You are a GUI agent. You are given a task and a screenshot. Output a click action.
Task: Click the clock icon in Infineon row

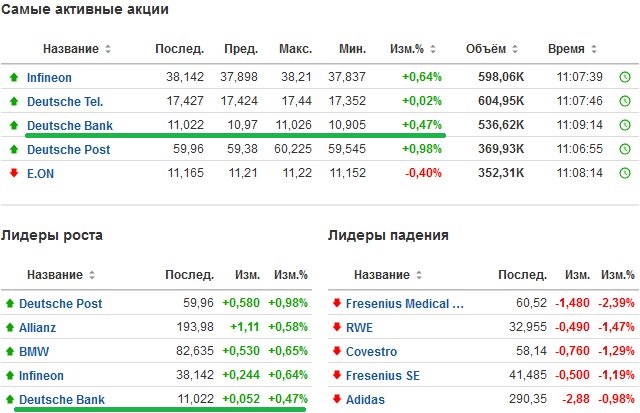[x=625, y=77]
